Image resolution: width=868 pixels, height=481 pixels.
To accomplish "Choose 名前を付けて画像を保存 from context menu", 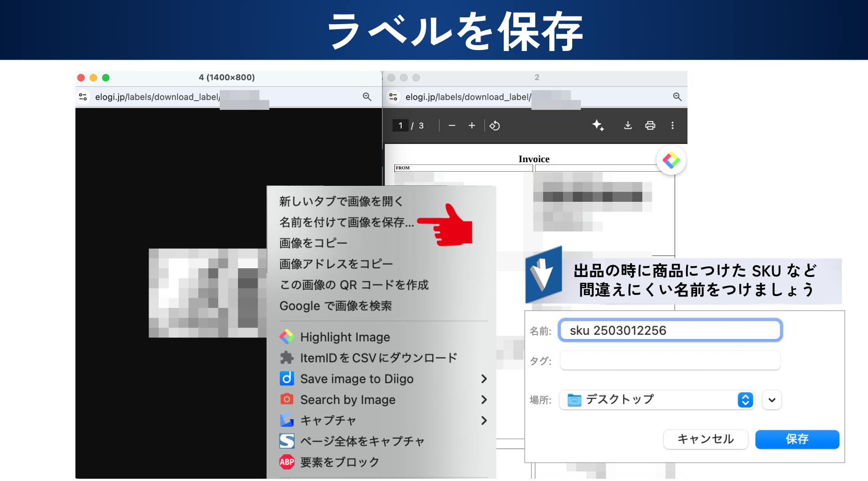I will point(346,222).
